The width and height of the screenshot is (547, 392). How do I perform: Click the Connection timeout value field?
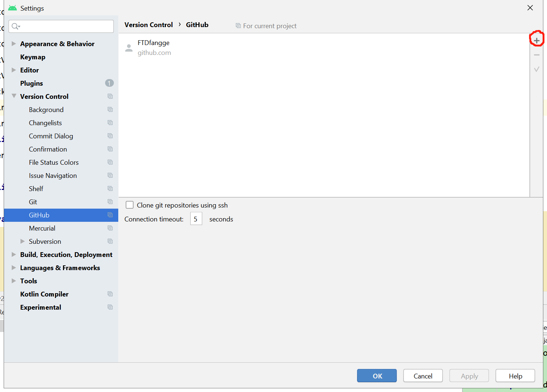point(196,219)
